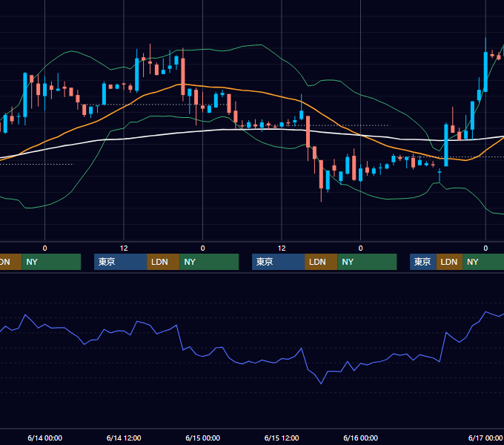
Task: Select the NY session block above 6/15 00:00
Action: (x=209, y=262)
